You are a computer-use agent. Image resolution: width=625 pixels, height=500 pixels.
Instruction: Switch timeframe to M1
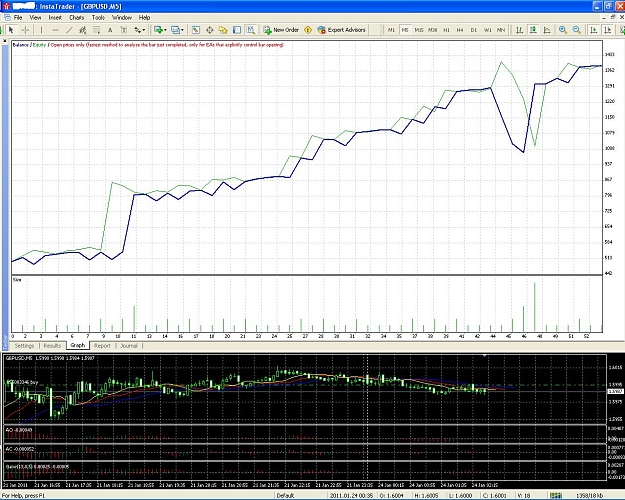pyautogui.click(x=391, y=30)
